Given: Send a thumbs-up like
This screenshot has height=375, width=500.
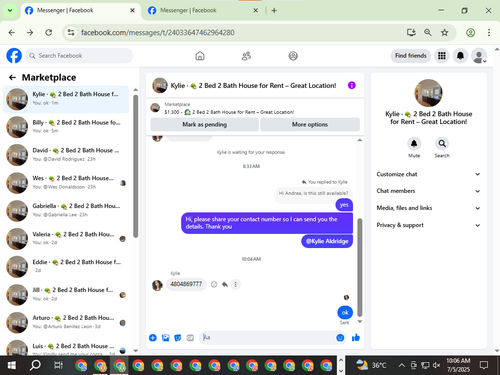Looking at the screenshot, I should pos(356,338).
